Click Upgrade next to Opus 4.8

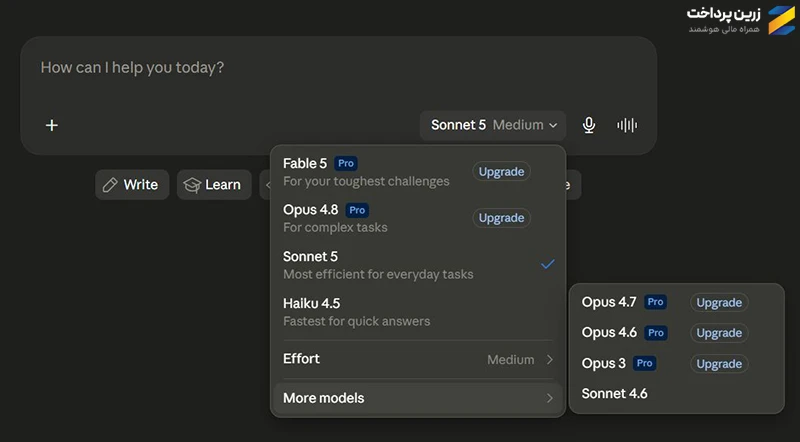pyautogui.click(x=502, y=218)
